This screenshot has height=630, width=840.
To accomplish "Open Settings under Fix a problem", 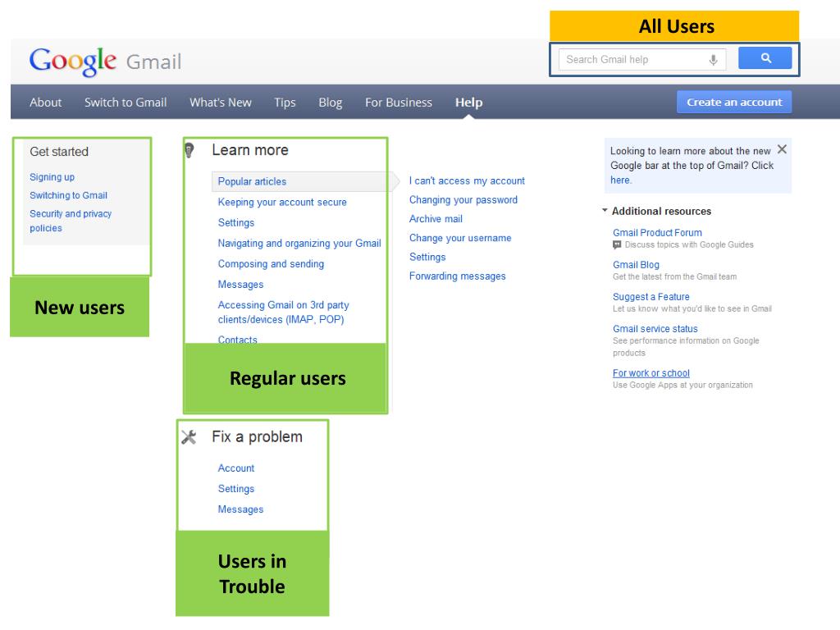I will click(235, 489).
